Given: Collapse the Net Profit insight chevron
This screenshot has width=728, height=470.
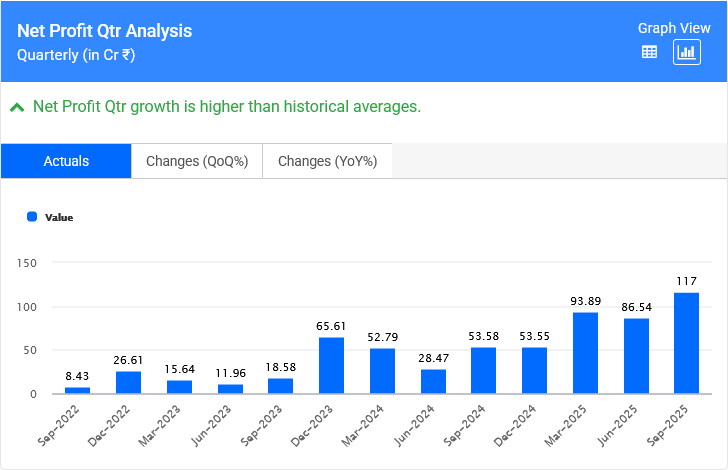Looking at the screenshot, I should (17, 107).
